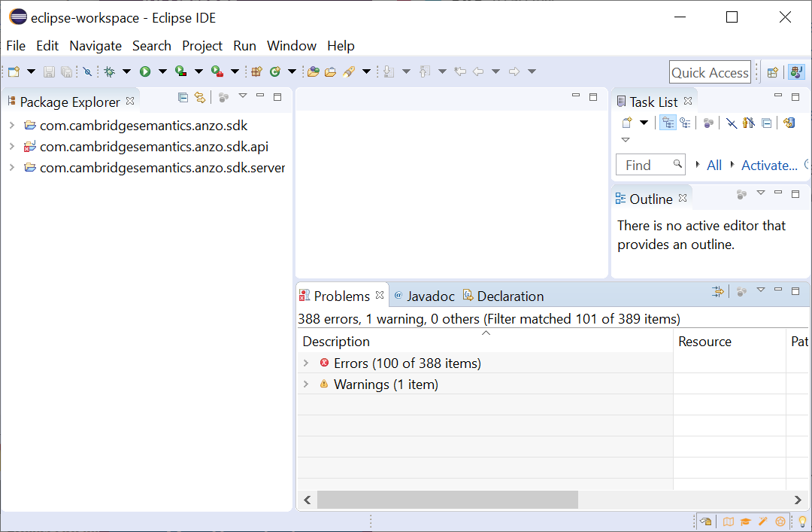Toggle Skip All Breakpoints in toolbar
Screen dimensions: 812x532
click(87, 71)
